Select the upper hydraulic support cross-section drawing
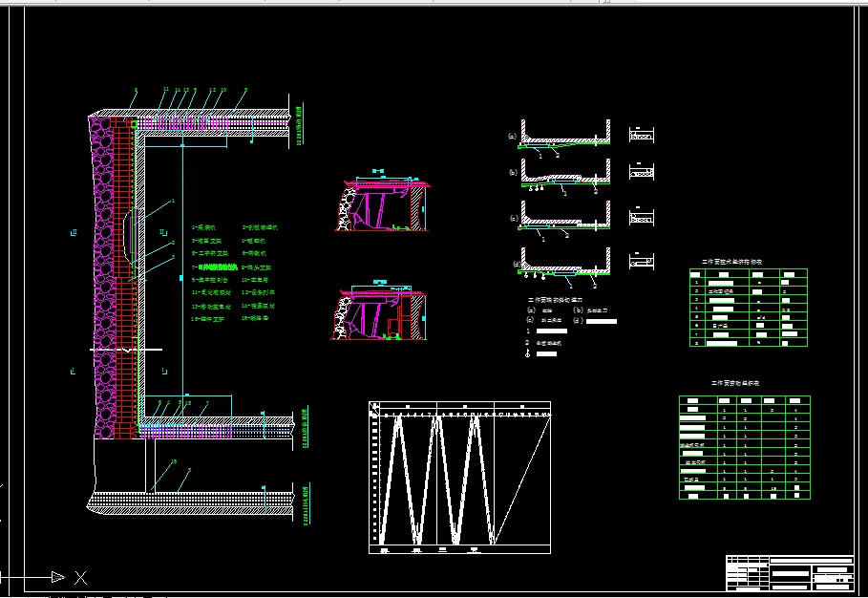Screen dimensions: 868x598 tap(382, 201)
